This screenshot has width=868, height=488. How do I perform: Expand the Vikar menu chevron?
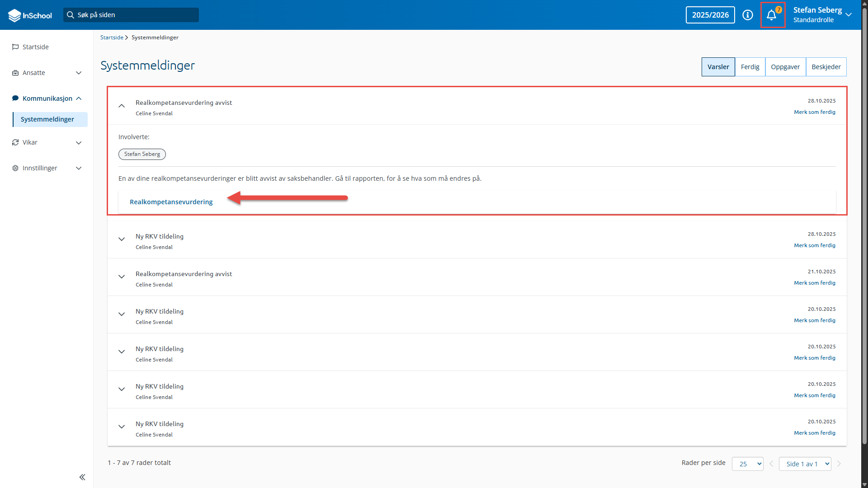tap(79, 143)
